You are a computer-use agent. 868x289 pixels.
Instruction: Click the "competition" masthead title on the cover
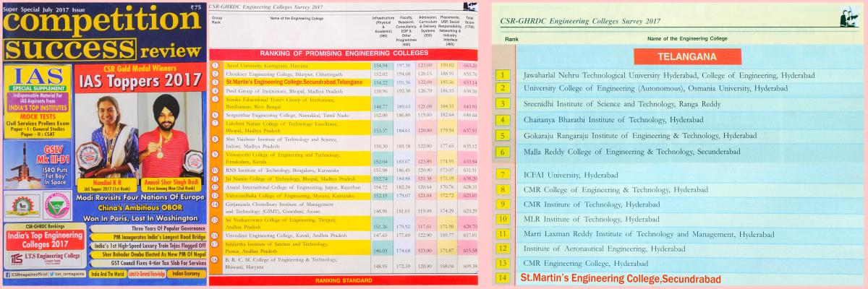coord(101,24)
